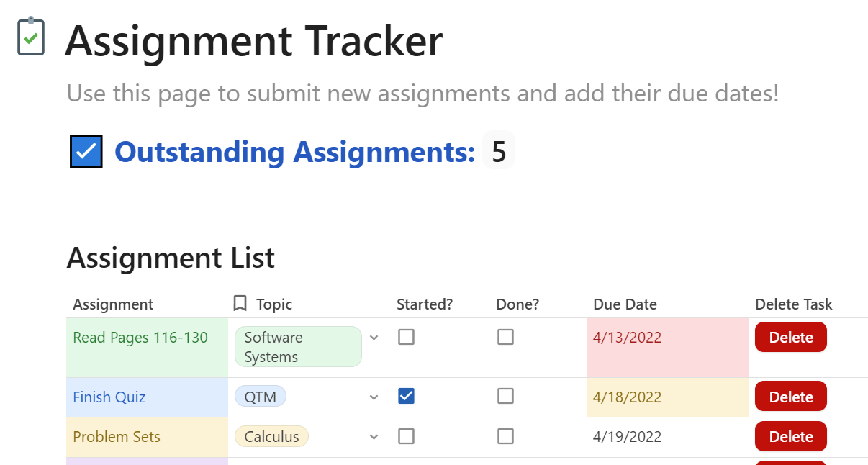This screenshot has width=868, height=465.
Task: Open the QTM topic dropdown chevron
Action: tap(374, 397)
